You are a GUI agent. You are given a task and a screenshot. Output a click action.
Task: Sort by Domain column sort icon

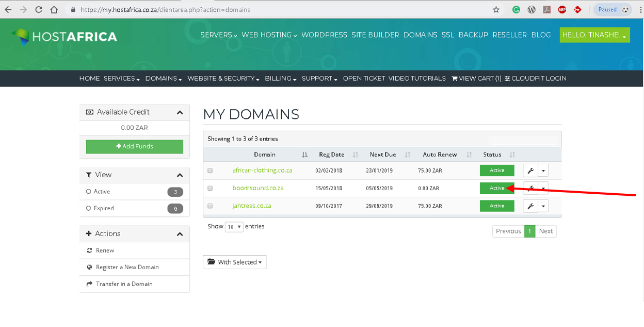tap(304, 154)
